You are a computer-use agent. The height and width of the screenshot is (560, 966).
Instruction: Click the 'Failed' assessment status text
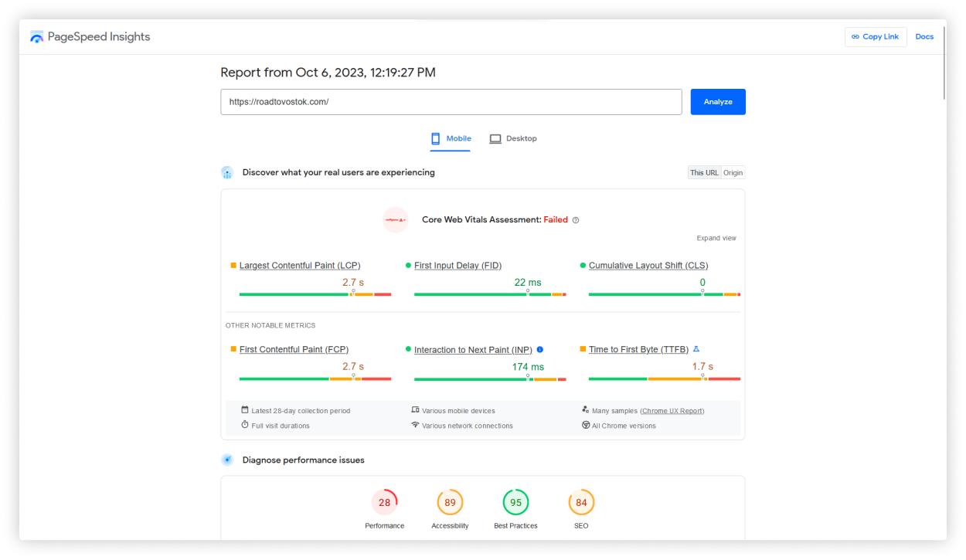(x=556, y=220)
